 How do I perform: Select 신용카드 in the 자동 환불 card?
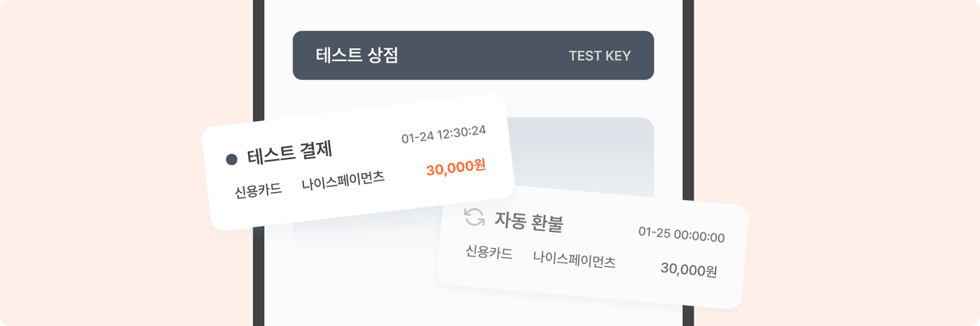(x=488, y=253)
